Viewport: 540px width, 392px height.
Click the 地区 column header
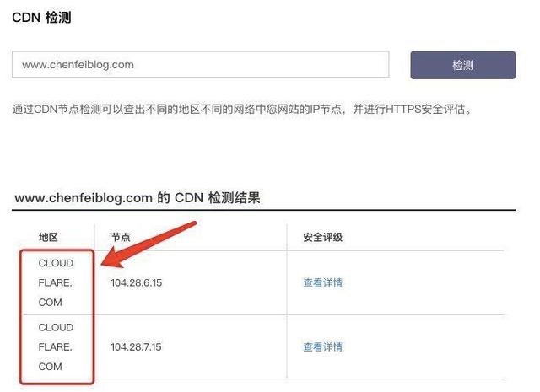click(x=48, y=237)
